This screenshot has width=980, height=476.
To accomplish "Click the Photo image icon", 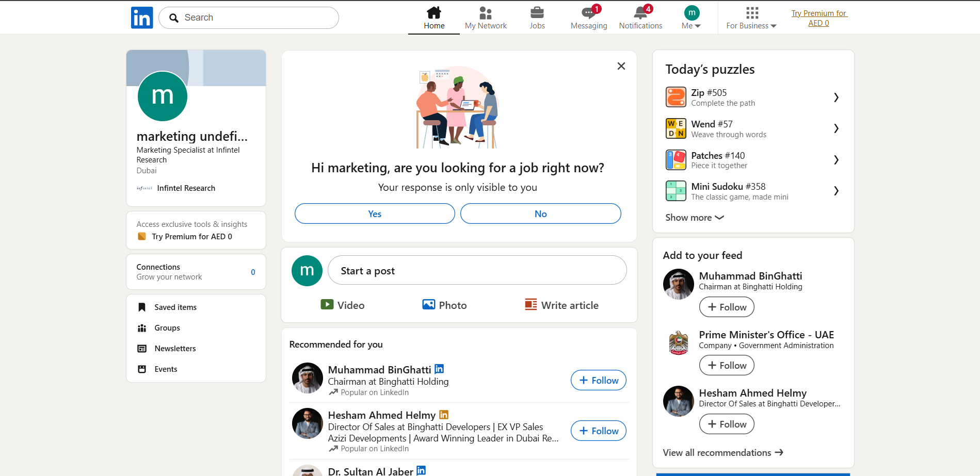I will pyautogui.click(x=429, y=304).
